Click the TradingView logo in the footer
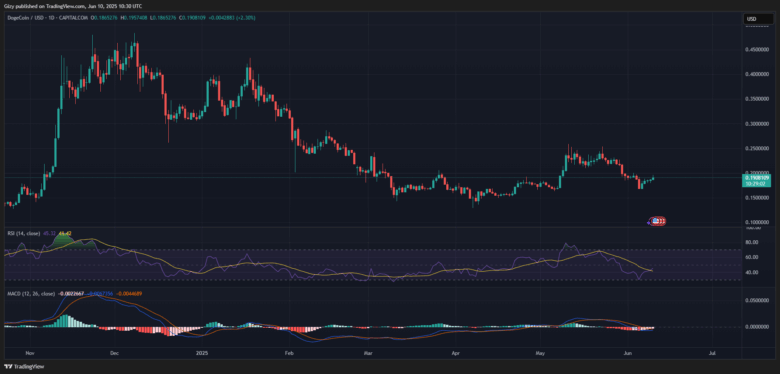Viewport: 780px width, 374px height. [x=24, y=367]
